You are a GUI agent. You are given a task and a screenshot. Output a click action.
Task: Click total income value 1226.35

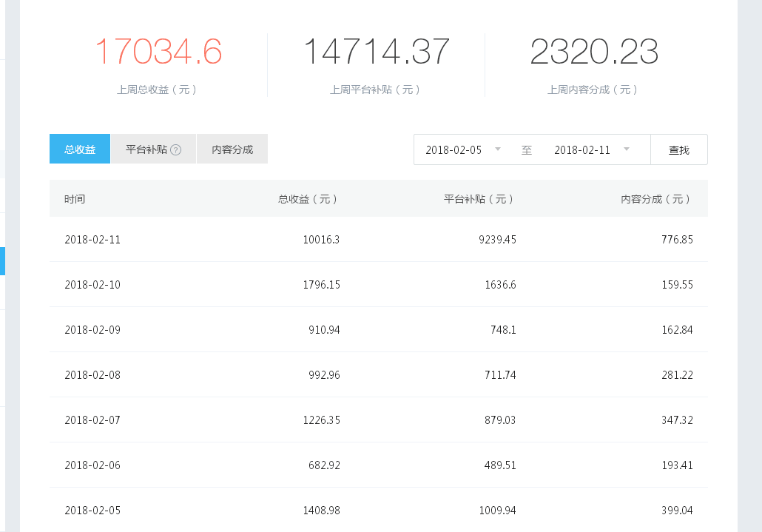(321, 420)
